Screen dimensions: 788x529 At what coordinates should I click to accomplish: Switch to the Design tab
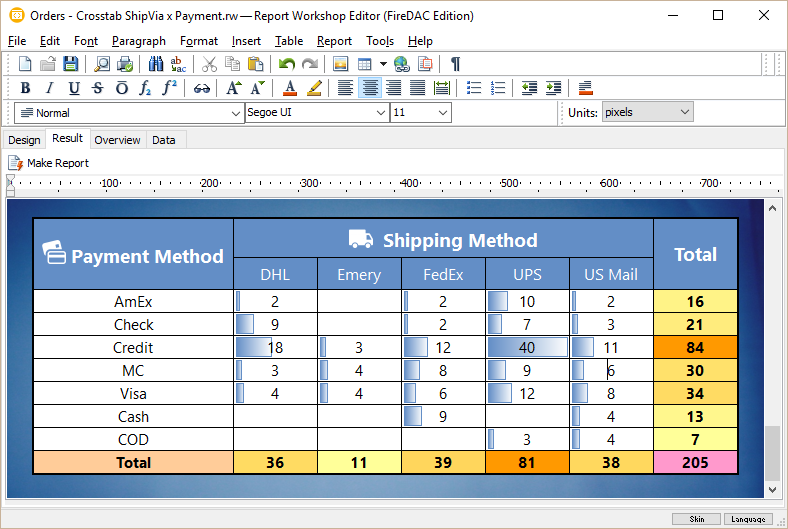coord(24,140)
